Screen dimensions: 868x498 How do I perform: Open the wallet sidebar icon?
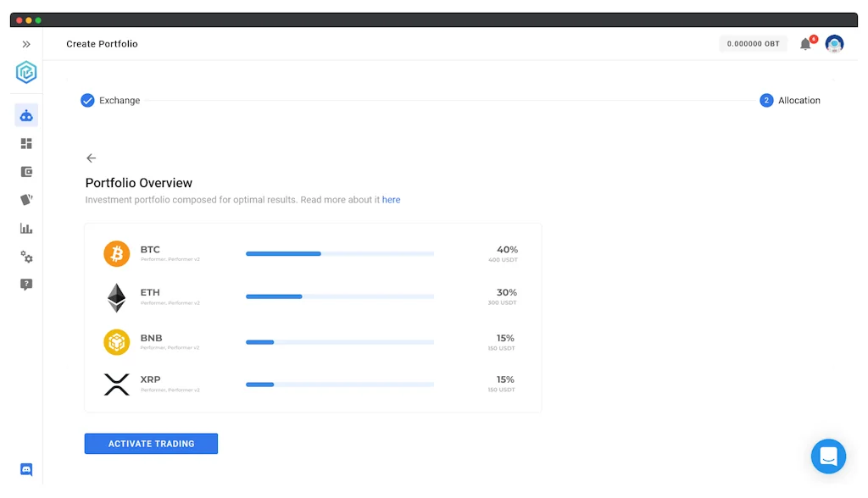pyautogui.click(x=26, y=172)
